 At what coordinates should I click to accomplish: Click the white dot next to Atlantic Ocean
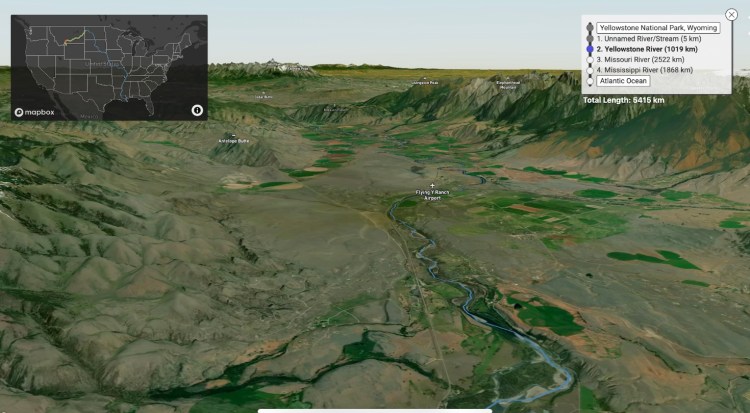[590, 81]
